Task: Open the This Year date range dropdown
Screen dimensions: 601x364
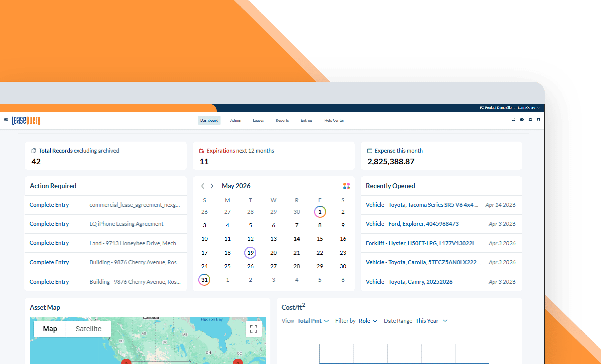Action: (431, 321)
